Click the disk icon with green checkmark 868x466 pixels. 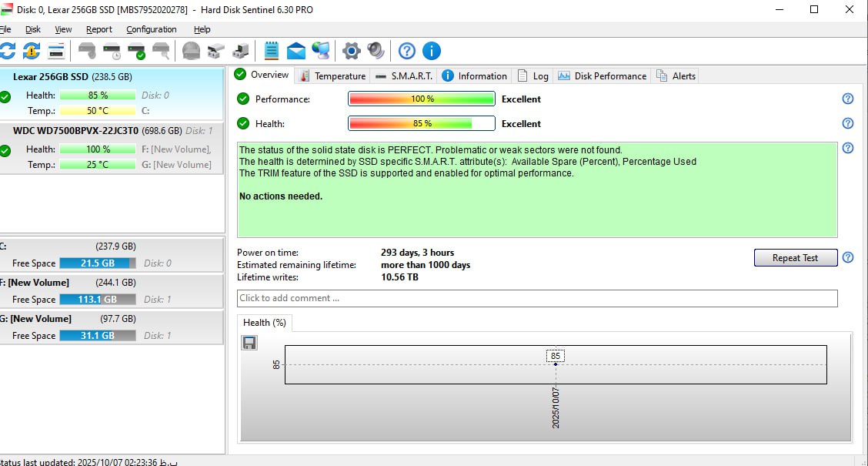coord(136,51)
